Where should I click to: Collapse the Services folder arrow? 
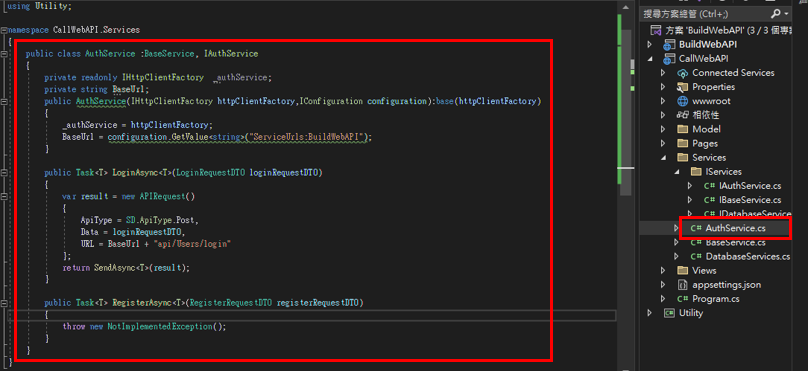pyautogui.click(x=663, y=157)
